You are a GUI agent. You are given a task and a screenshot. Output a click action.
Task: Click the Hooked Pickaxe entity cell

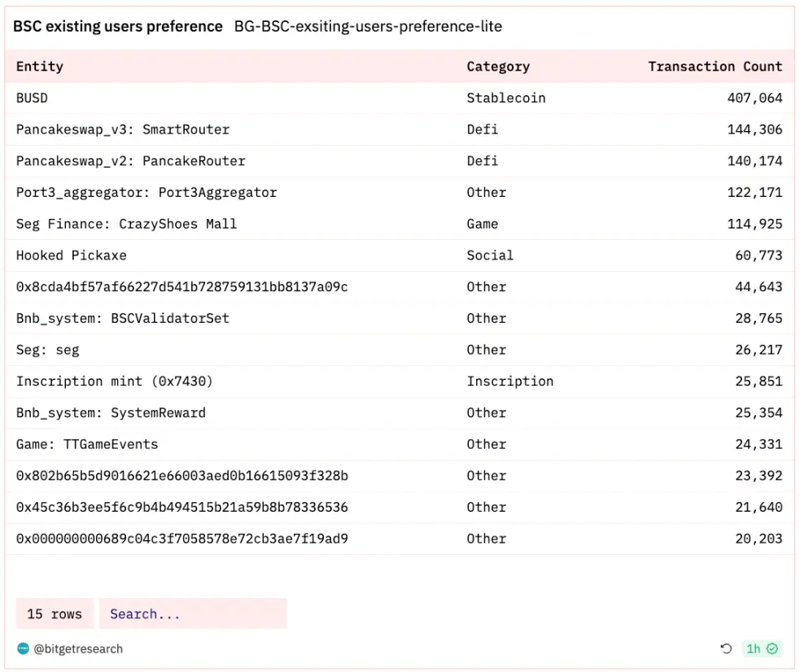point(72,255)
